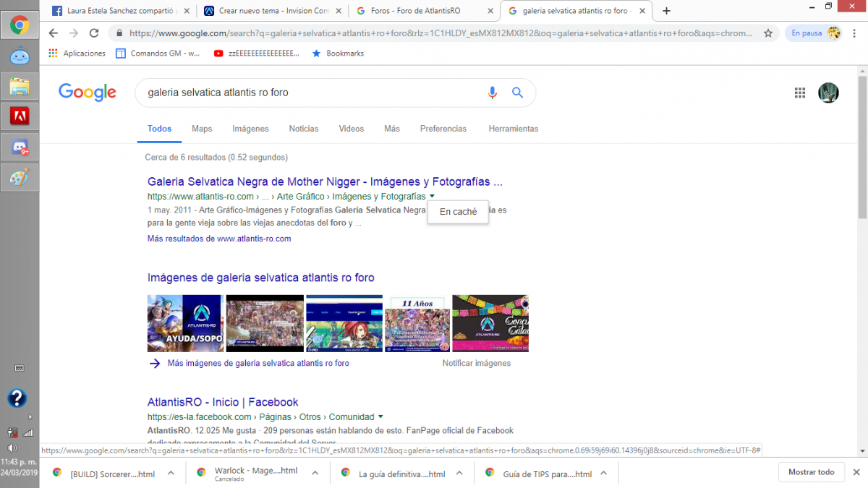Open Chrome's three-dot menu

point(854,33)
